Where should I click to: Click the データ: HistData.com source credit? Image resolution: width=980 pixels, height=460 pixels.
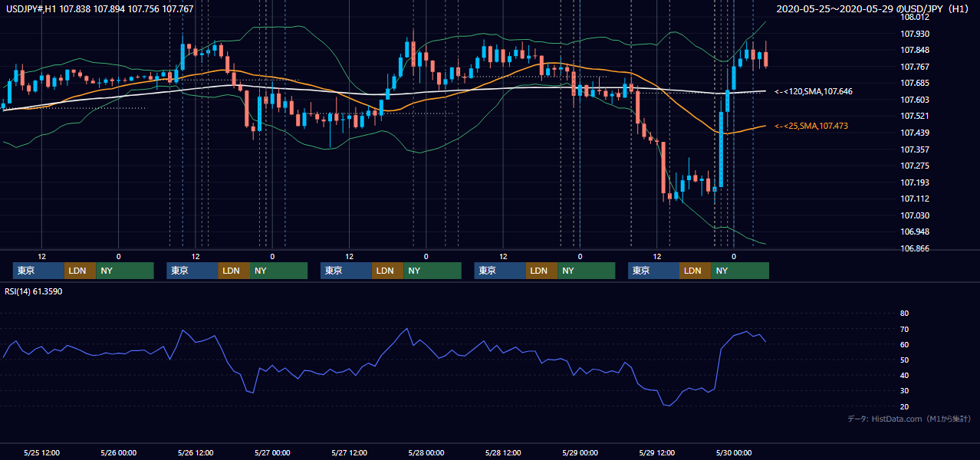[x=909, y=419]
